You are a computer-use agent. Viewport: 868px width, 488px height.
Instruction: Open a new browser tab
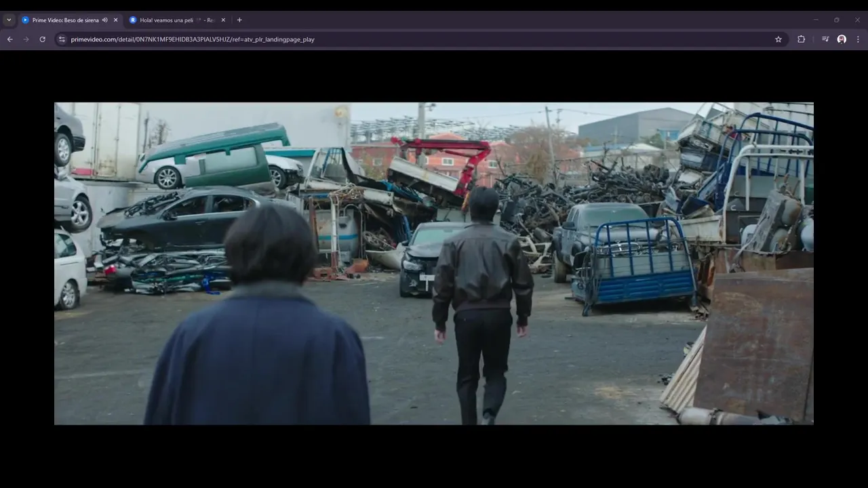pos(239,20)
